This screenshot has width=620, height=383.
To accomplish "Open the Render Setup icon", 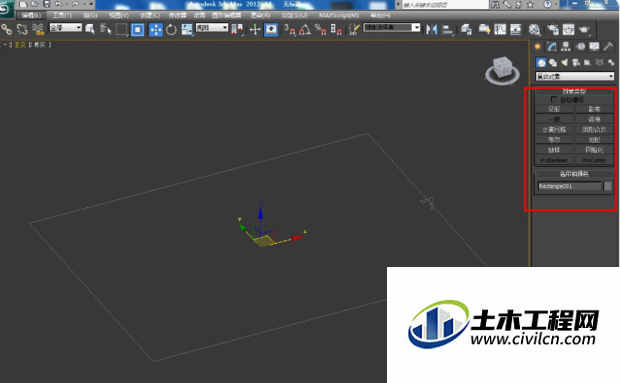I will click(x=553, y=30).
